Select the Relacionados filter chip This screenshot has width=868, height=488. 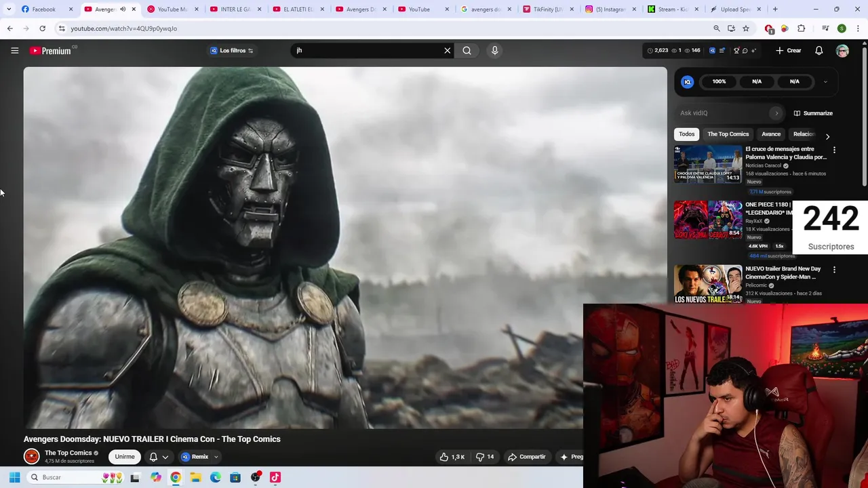click(804, 134)
